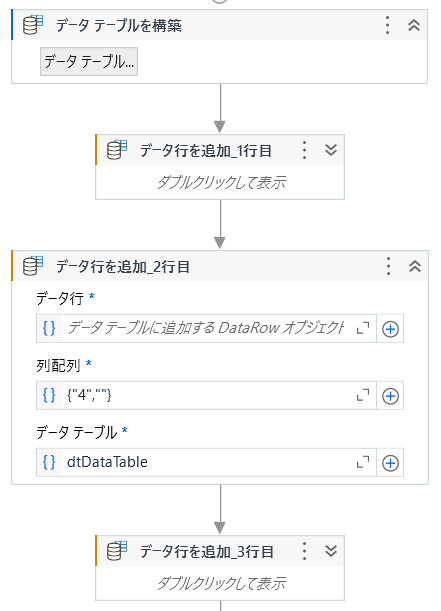Open three-dot menu of データ行を追加_2行目
This screenshot has width=441, height=611.
(388, 266)
